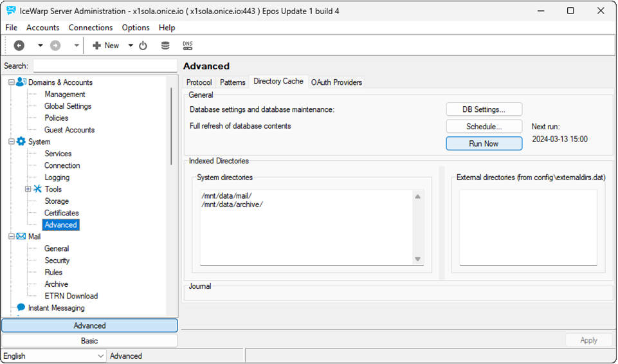Click the database stack toolbar icon

(165, 46)
